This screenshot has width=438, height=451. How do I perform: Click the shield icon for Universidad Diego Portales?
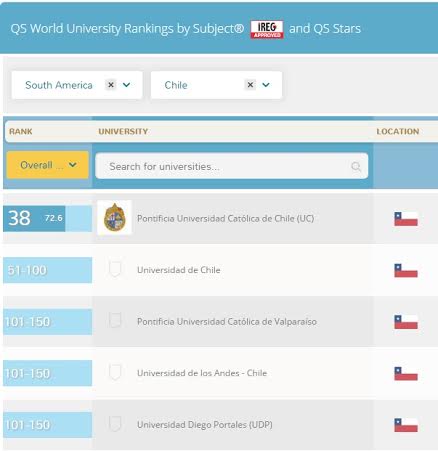click(x=115, y=424)
